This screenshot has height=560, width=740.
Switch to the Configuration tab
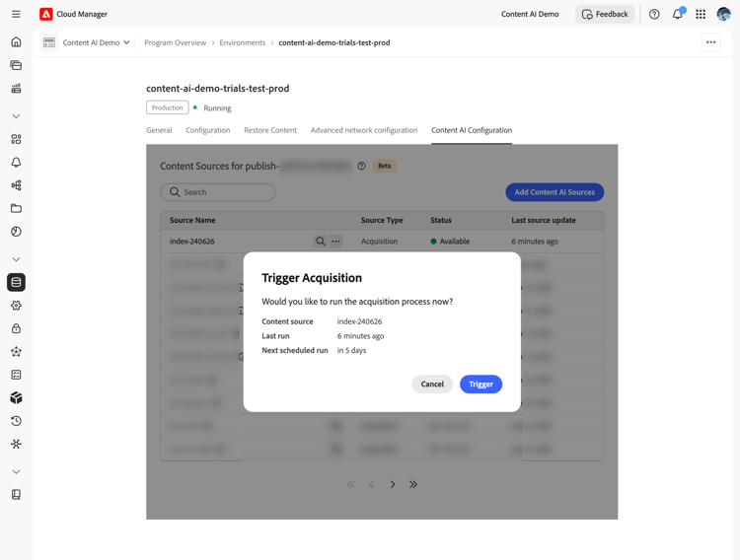207,130
